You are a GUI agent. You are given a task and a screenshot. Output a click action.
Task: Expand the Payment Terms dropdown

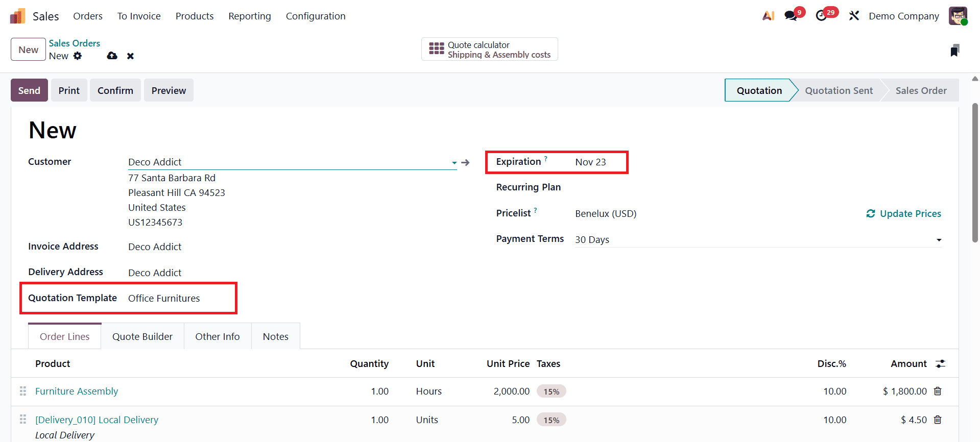[x=939, y=240]
